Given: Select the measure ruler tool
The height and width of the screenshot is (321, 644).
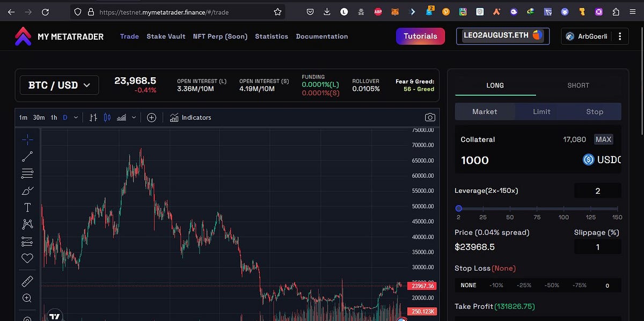Looking at the screenshot, I should (27, 281).
